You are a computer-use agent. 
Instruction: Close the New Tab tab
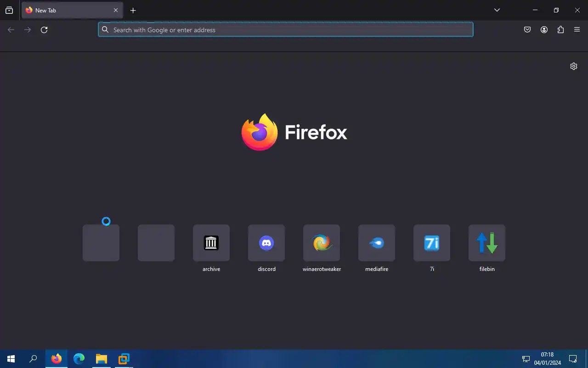(x=116, y=10)
